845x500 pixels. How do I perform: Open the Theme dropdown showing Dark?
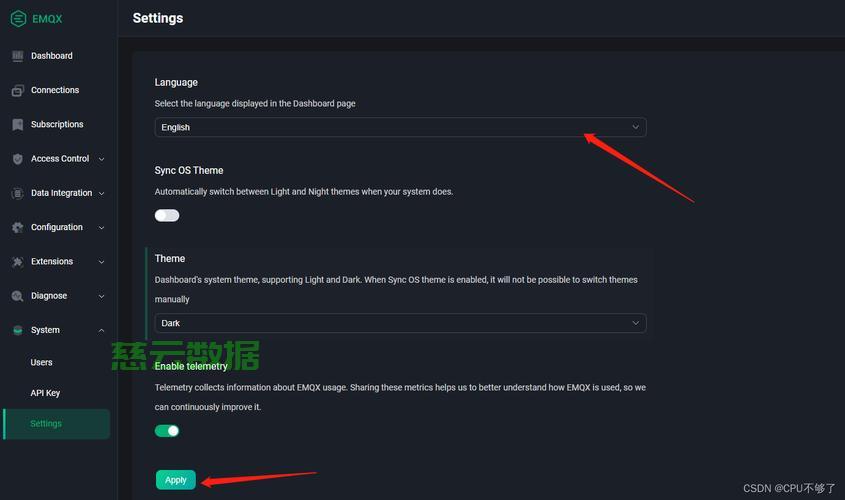[x=400, y=323]
